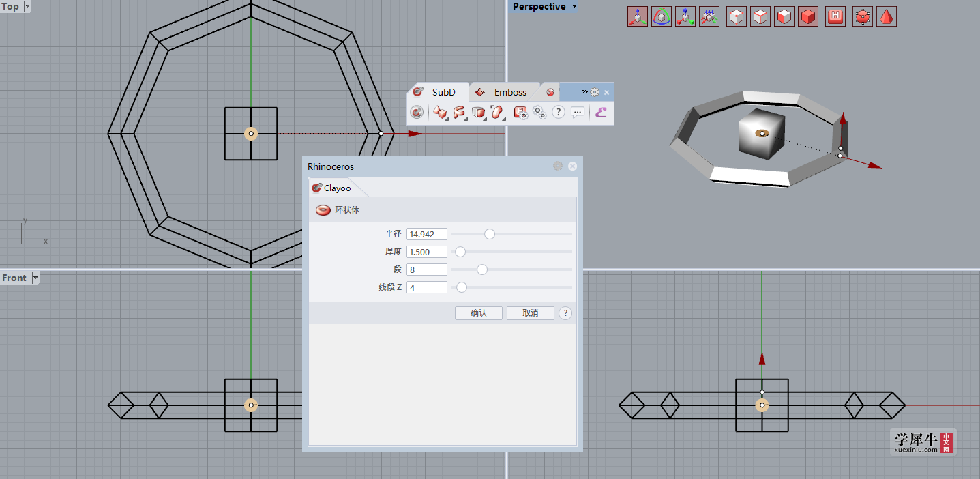The width and height of the screenshot is (980, 479).
Task: Click the 线段 Z value field showing 4
Action: [x=427, y=287]
